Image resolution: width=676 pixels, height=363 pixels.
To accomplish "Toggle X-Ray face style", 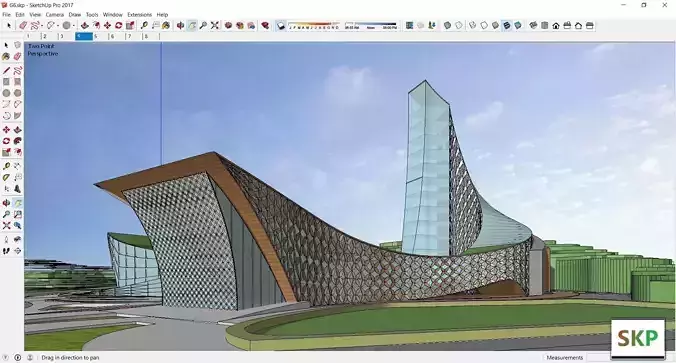I will coord(447,25).
